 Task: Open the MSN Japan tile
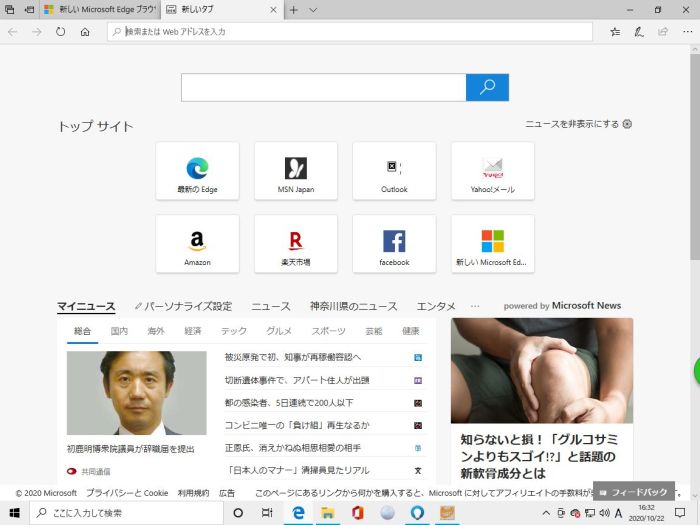pos(295,170)
